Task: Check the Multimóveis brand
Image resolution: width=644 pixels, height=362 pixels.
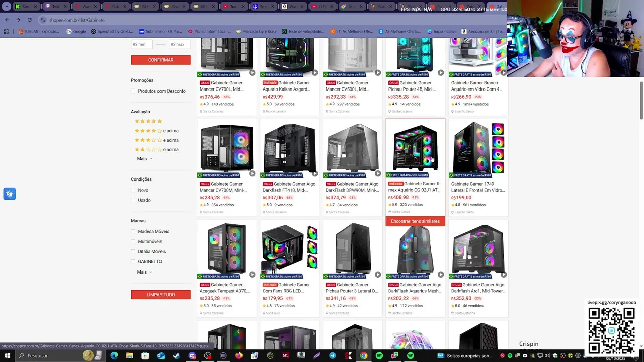Action: (x=133, y=241)
